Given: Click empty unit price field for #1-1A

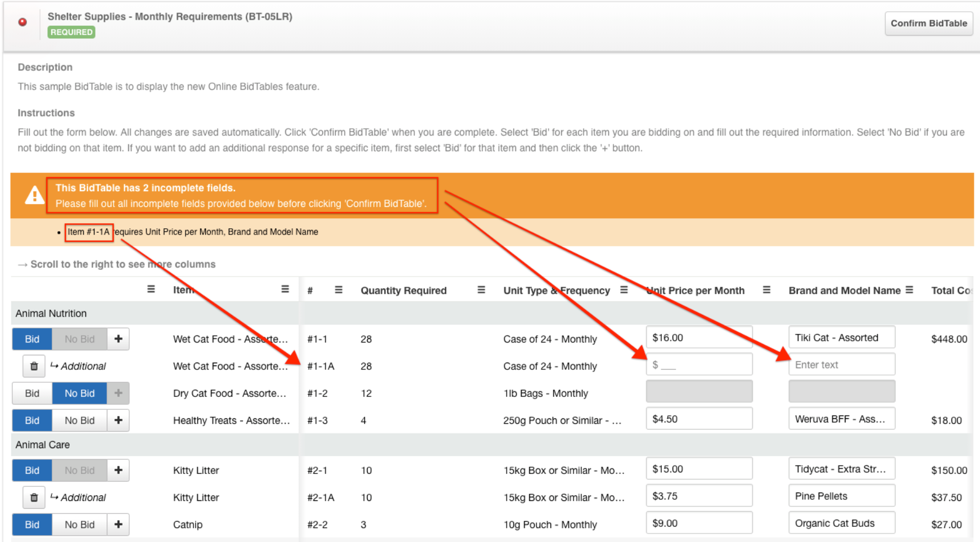Looking at the screenshot, I should 699,364.
